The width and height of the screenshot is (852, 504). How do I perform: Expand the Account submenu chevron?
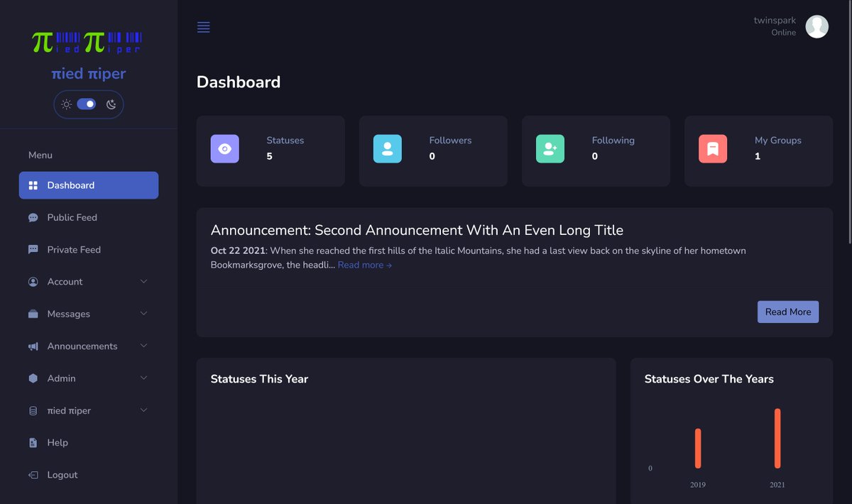143,282
